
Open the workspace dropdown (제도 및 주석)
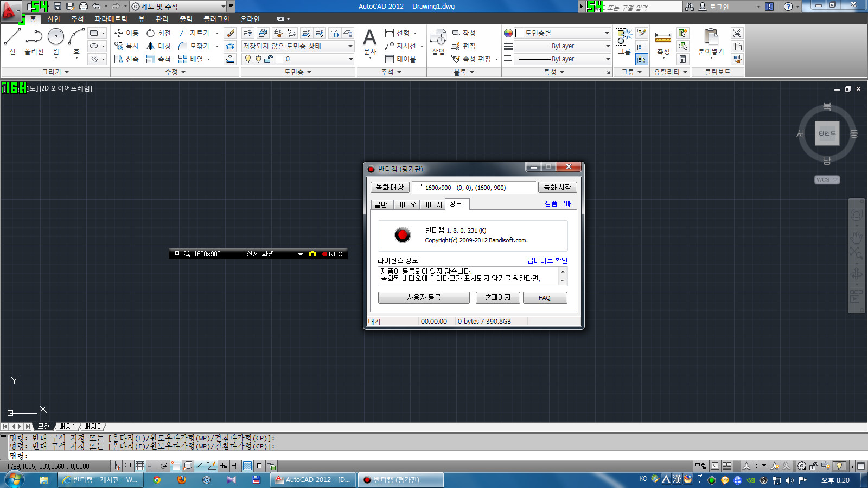tap(178, 7)
